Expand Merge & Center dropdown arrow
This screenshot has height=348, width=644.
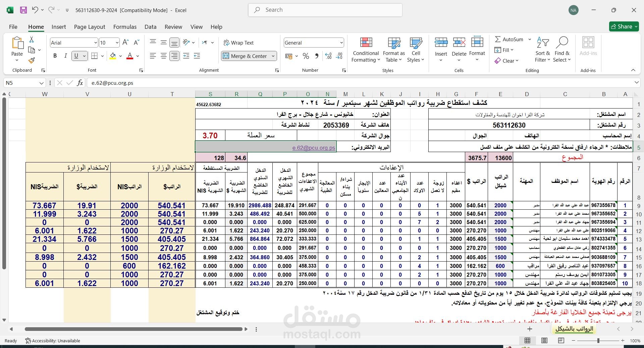[x=273, y=56]
